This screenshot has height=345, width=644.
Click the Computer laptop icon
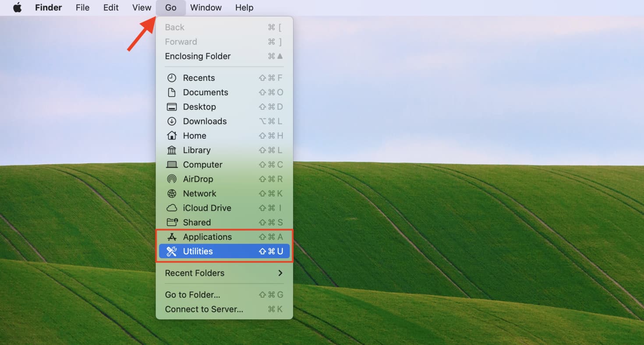coord(172,165)
